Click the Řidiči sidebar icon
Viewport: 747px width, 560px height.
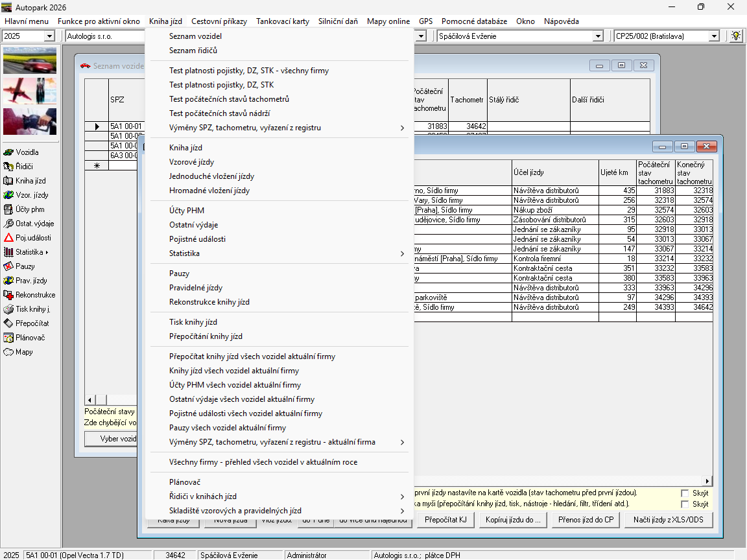pos(9,167)
